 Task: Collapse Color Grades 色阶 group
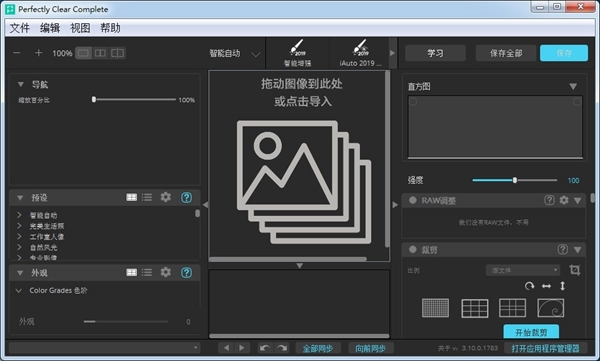coord(19,291)
